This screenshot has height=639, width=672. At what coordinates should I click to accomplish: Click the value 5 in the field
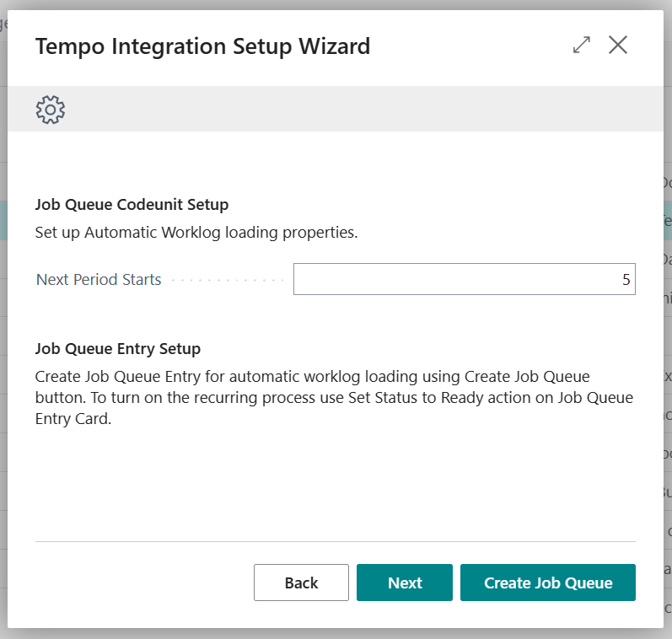[626, 280]
